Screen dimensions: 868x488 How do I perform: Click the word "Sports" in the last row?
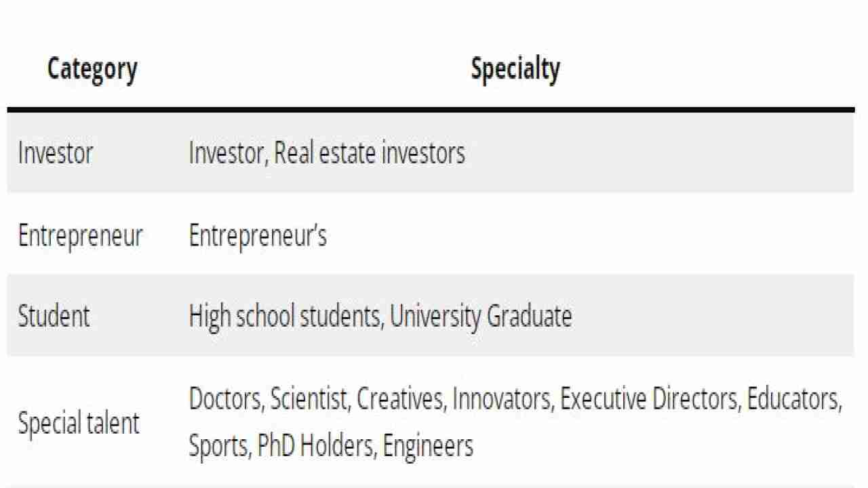point(218,446)
